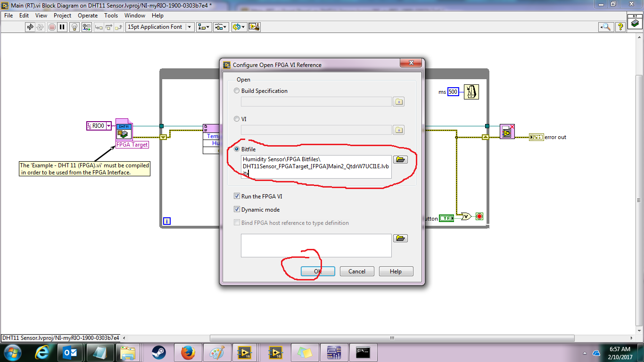Click the Run arrow toolbar button

click(30, 27)
